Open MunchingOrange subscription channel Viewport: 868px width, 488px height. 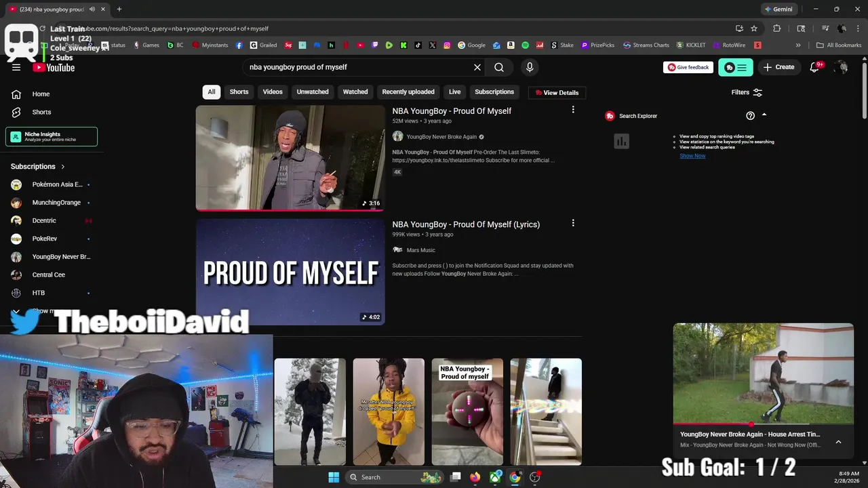point(52,203)
